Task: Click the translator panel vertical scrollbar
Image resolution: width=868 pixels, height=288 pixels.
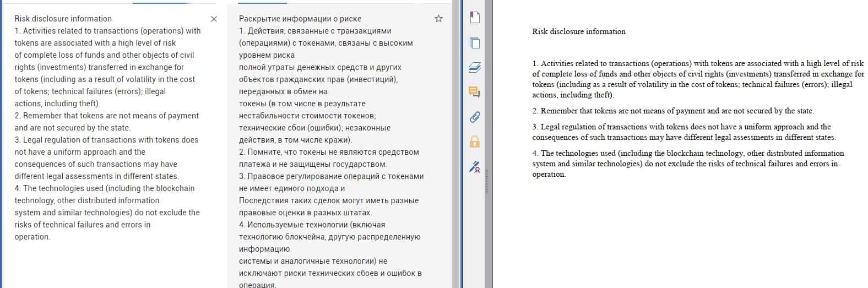Action: 455,144
